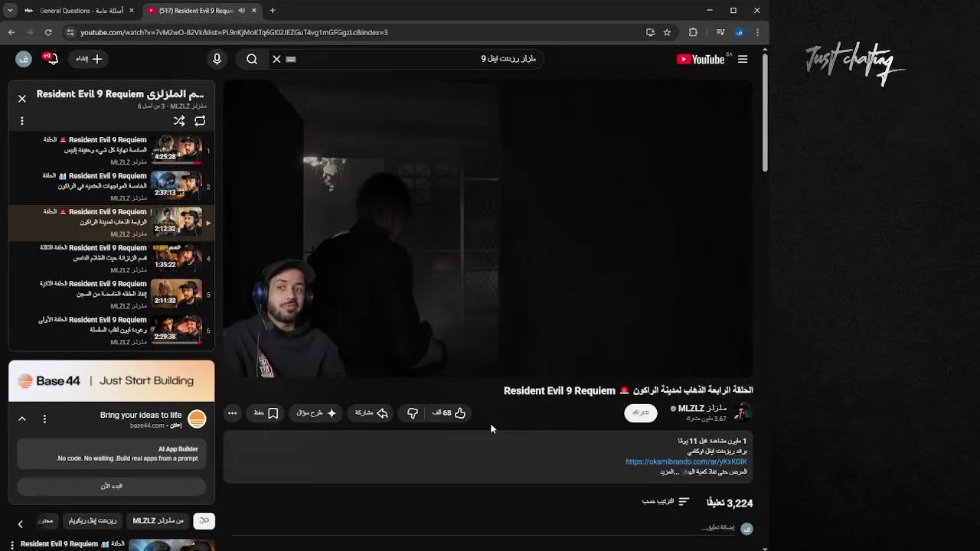Image resolution: width=980 pixels, height=551 pixels.
Task: Open the MLZLZ channel name link
Action: [x=702, y=409]
